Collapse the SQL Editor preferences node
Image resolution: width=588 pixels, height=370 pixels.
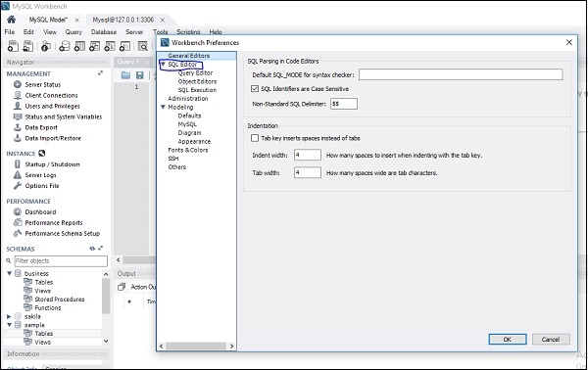tap(163, 65)
